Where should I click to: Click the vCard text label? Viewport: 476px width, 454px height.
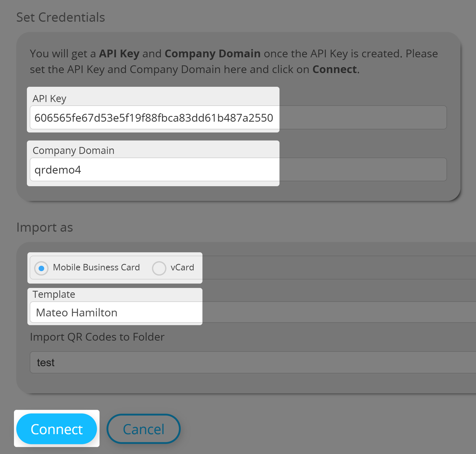(182, 268)
